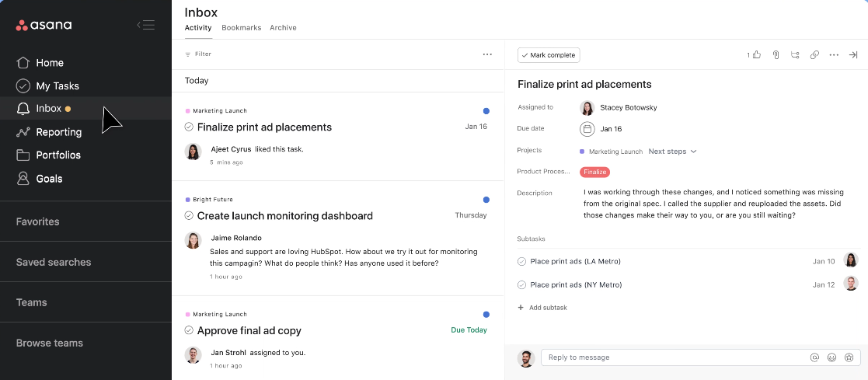The image size is (868, 380).
Task: Click the add subtask icon in toolbar
Action: 795,55
